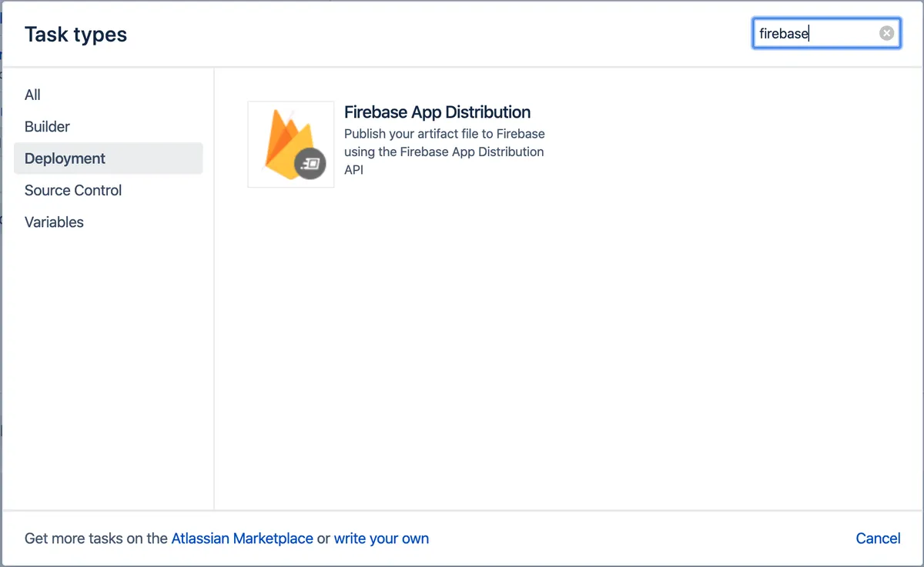
Task: Select the 'Task types' dialog heading
Action: point(76,35)
